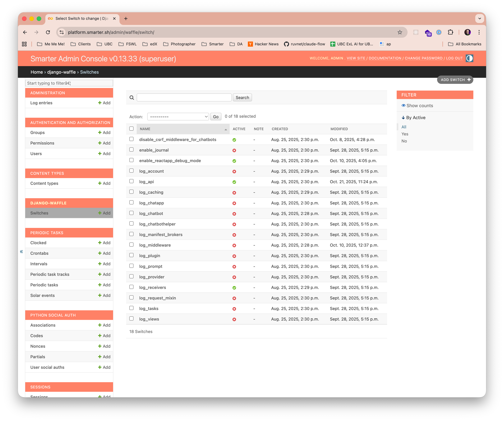Image resolution: width=504 pixels, height=421 pixels.
Task: Open the Chrome profile avatar
Action: click(x=467, y=32)
